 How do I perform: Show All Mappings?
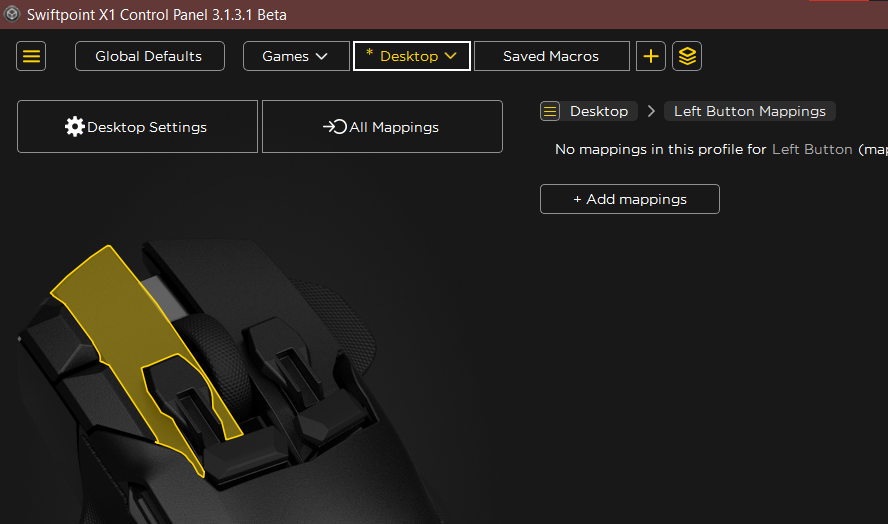coord(382,126)
